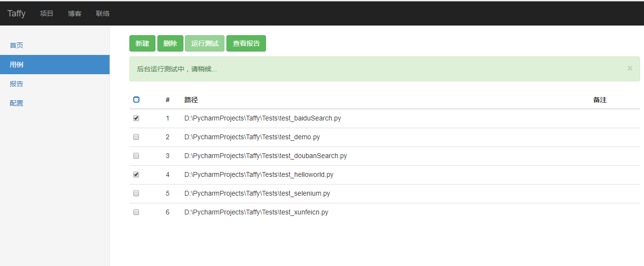
Task: Uncheck the test_helloworld.py row checkbox
Action: tap(136, 174)
